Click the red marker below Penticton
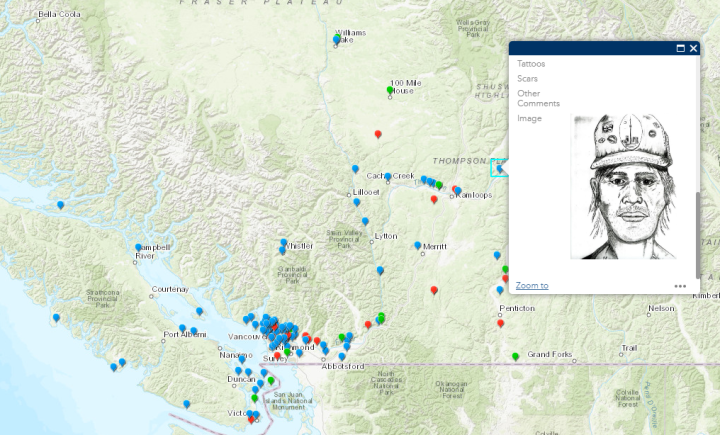Image resolution: width=720 pixels, height=435 pixels. pos(501,323)
